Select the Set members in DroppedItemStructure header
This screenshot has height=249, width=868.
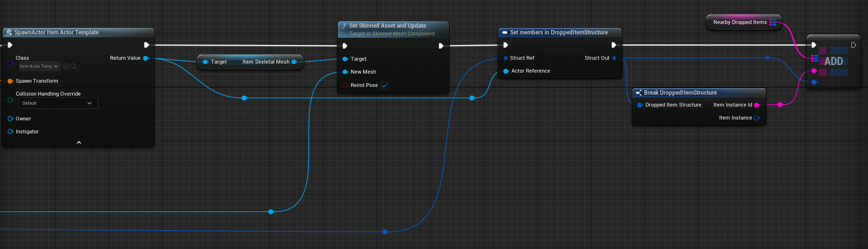click(559, 32)
